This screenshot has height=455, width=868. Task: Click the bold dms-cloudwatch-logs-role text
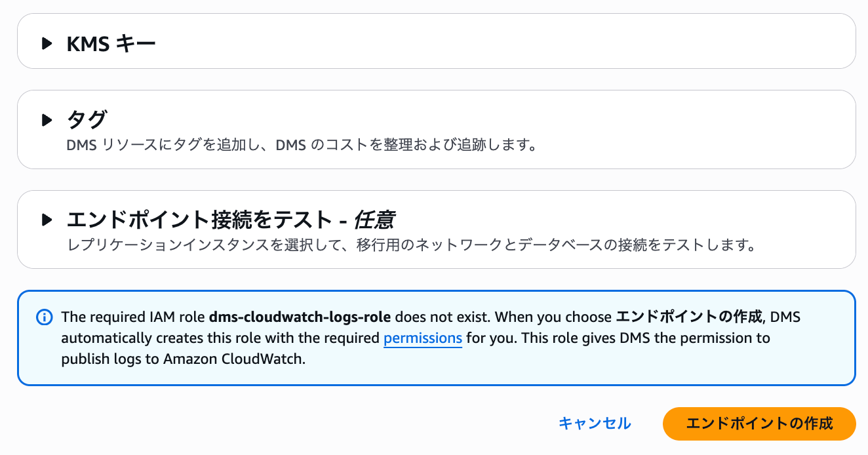click(300, 317)
